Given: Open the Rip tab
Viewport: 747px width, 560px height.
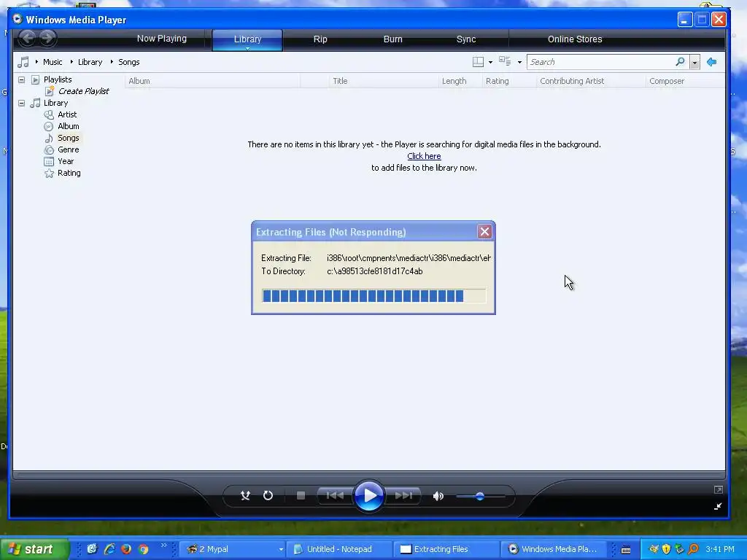Looking at the screenshot, I should pyautogui.click(x=320, y=39).
